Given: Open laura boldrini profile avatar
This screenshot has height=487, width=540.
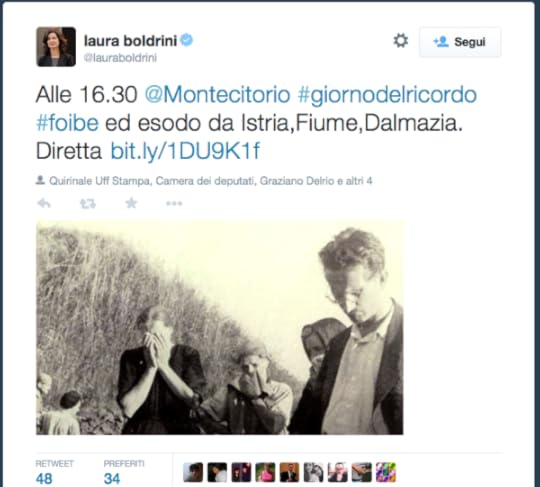Looking at the screenshot, I should click(x=56, y=46).
